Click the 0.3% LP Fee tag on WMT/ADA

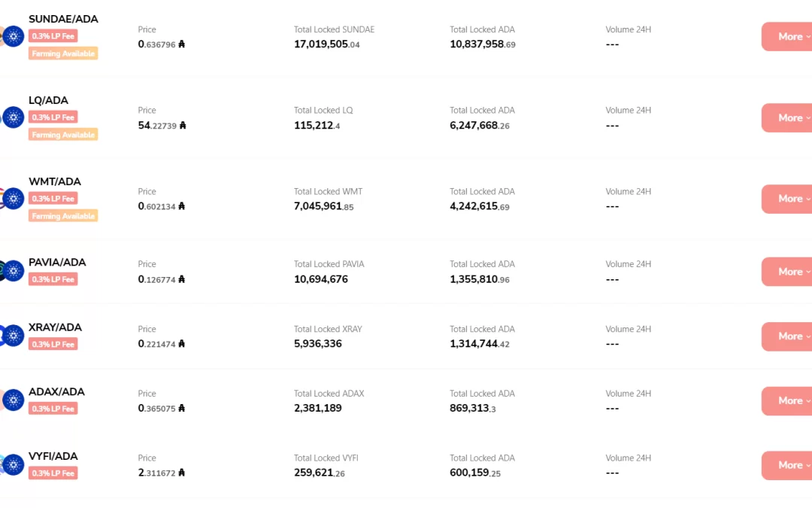click(x=53, y=199)
